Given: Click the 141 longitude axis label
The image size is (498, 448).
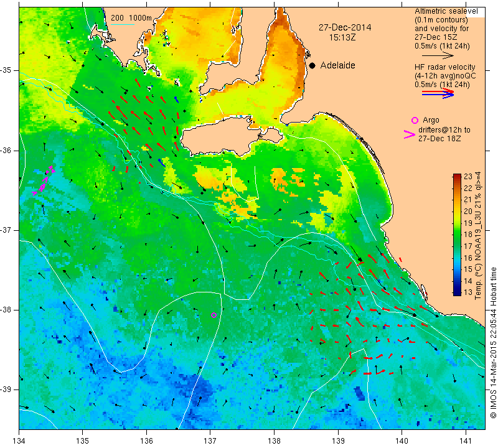Looking at the screenshot, I should pyautogui.click(x=466, y=441).
